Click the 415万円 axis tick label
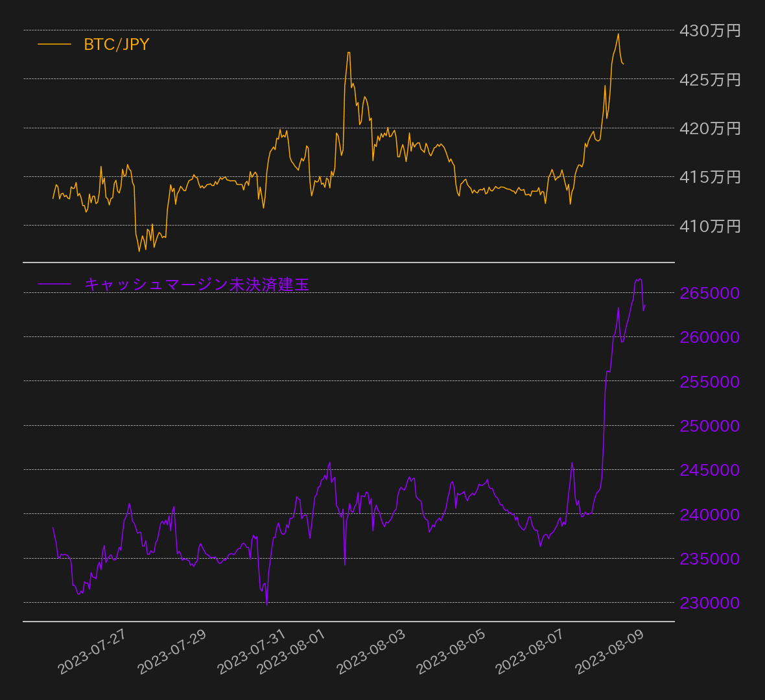This screenshot has height=700, width=765. (x=709, y=177)
